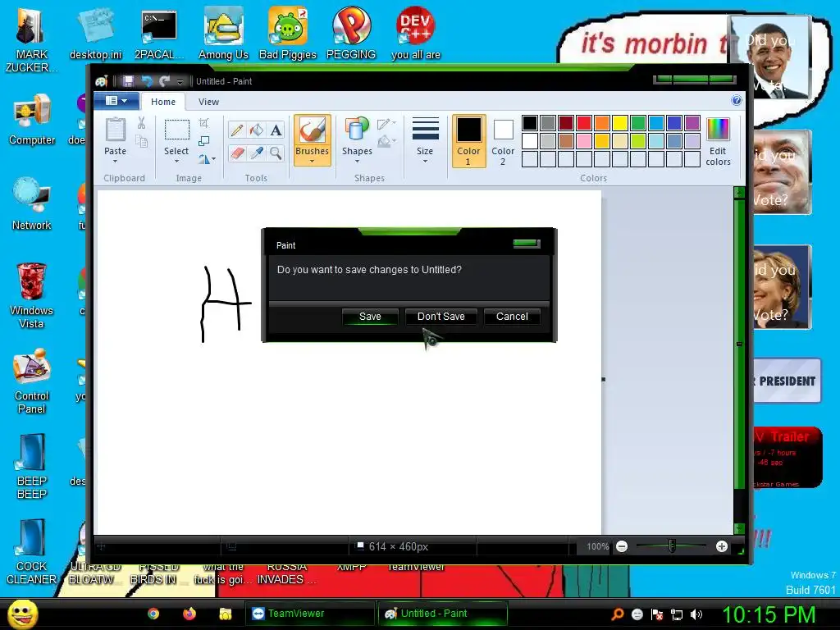Click the zoom out minus button

click(622, 546)
